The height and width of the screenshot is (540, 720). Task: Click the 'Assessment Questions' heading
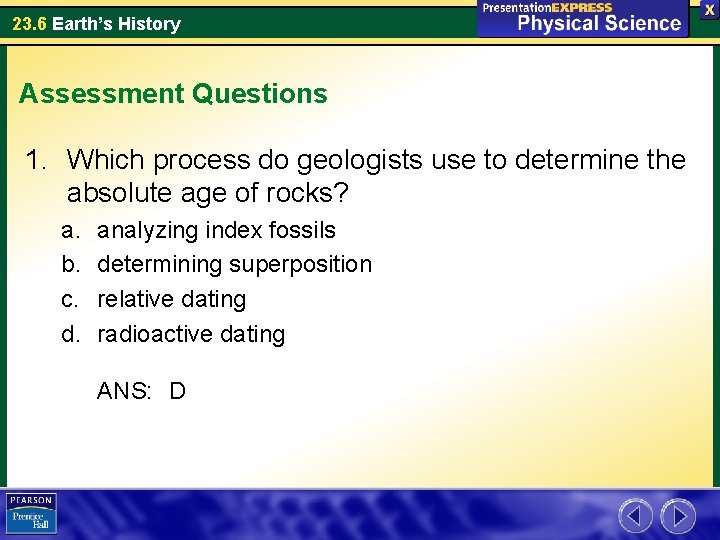[x=173, y=93]
